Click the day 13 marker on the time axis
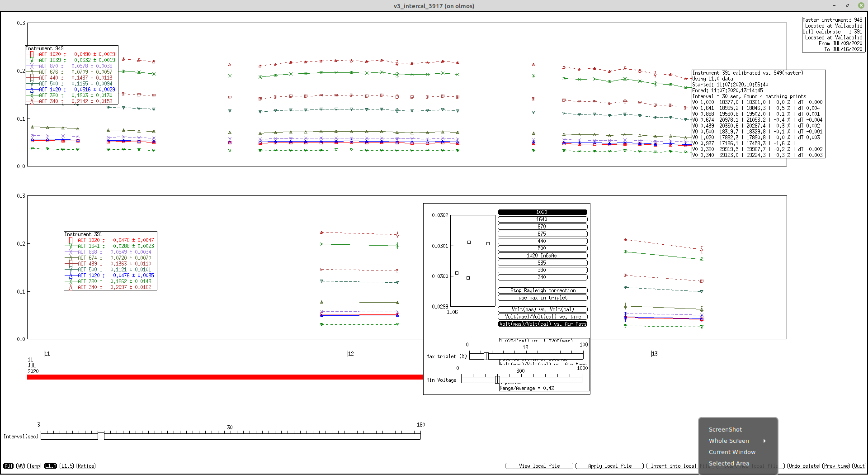The height and width of the screenshot is (475, 868). click(x=654, y=354)
